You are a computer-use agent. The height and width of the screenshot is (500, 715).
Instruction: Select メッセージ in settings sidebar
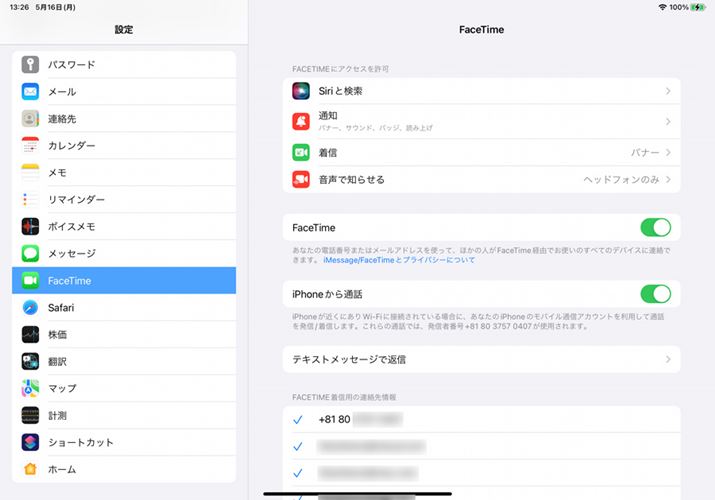124,253
